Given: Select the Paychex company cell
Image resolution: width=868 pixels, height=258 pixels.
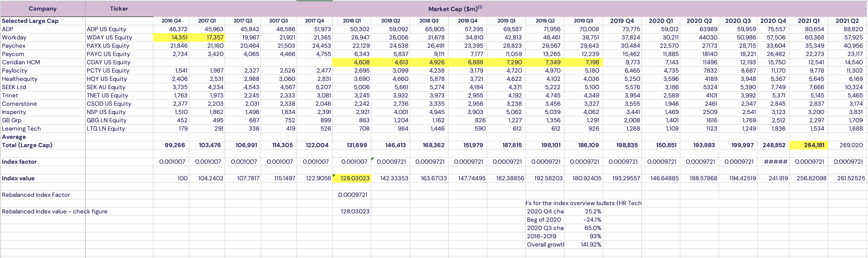Looking at the screenshot, I should click(43, 46).
